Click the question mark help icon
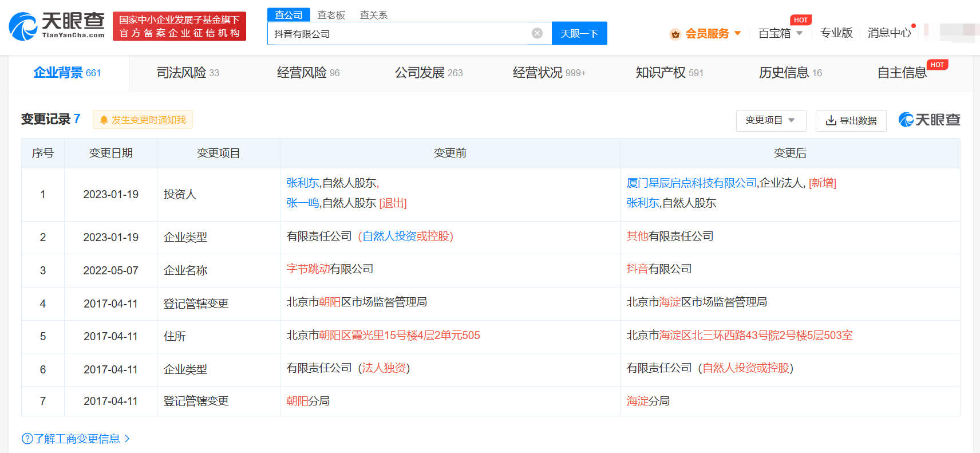This screenshot has width=980, height=453. (27, 439)
